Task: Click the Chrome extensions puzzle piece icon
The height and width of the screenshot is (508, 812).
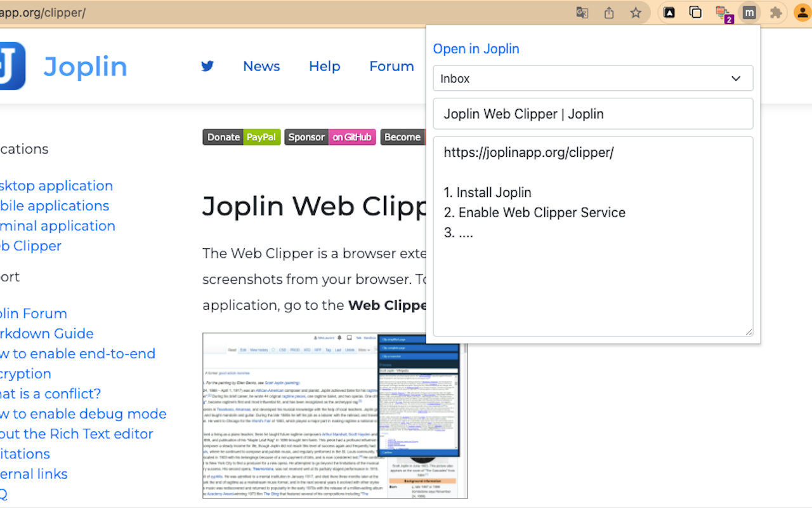Action: 776,12
